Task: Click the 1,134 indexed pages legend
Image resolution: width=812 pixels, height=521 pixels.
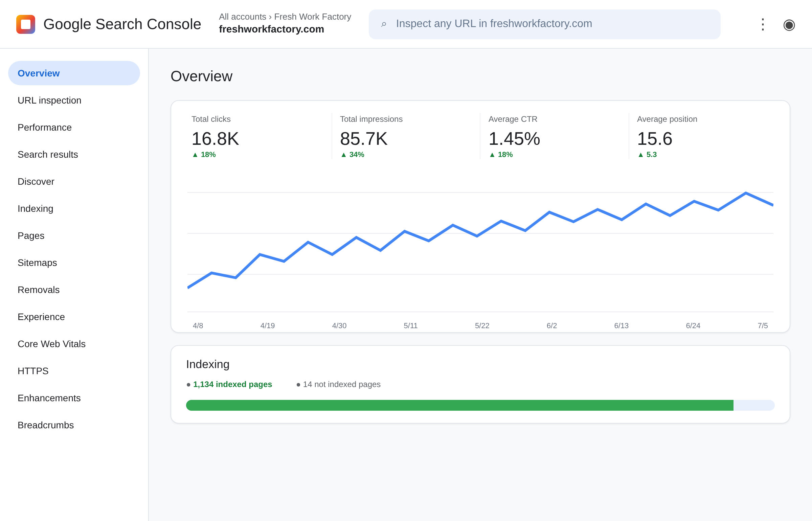Action: (229, 384)
